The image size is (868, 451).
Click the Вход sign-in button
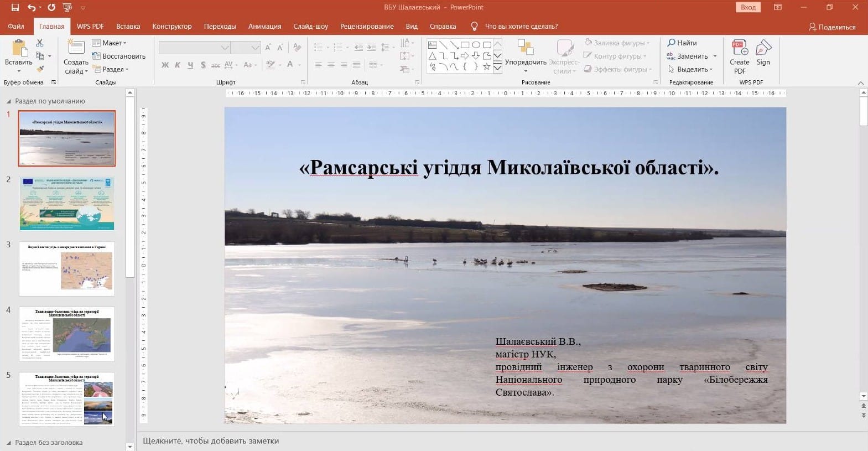tap(748, 7)
